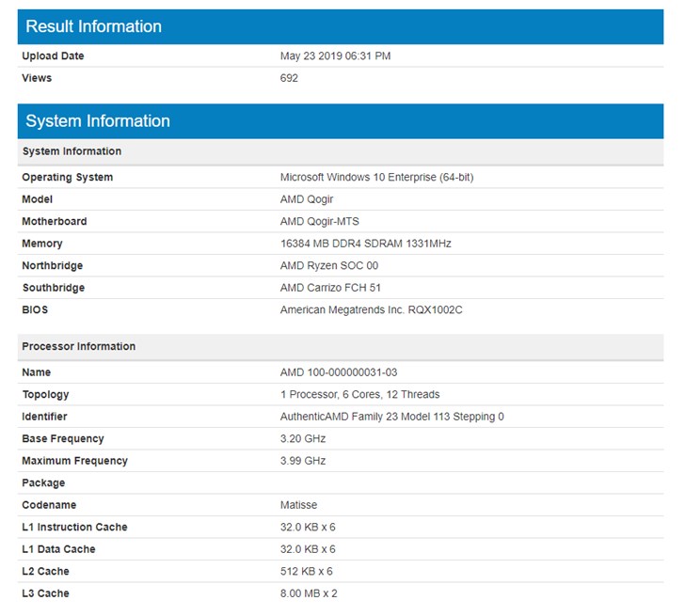Select the AMD Qogir model value
685x616 pixels.
(x=306, y=199)
